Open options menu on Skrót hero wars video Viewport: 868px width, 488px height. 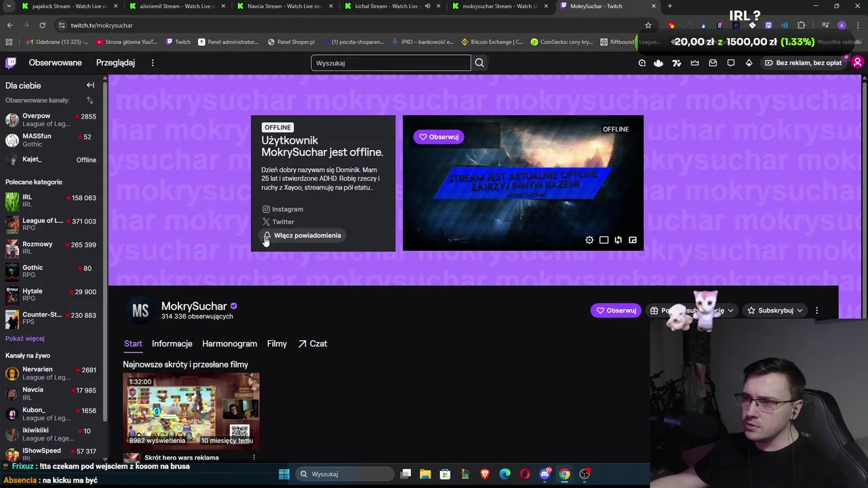coord(254,457)
